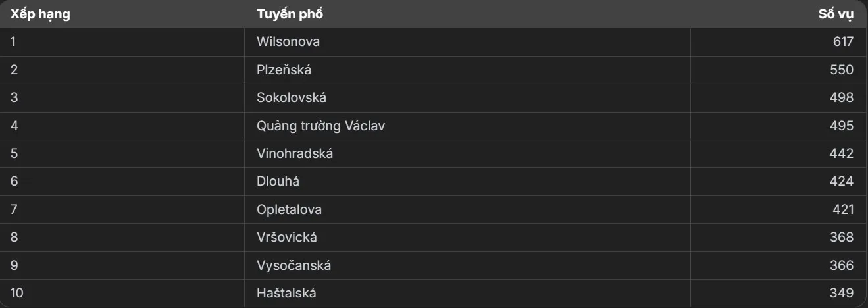The height and width of the screenshot is (308, 868).
Task: Select the Sokolovská street cell
Action: (x=468, y=98)
